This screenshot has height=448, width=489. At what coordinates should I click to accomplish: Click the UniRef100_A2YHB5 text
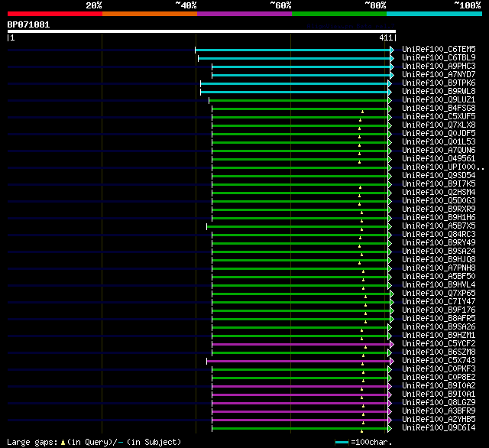click(x=439, y=420)
